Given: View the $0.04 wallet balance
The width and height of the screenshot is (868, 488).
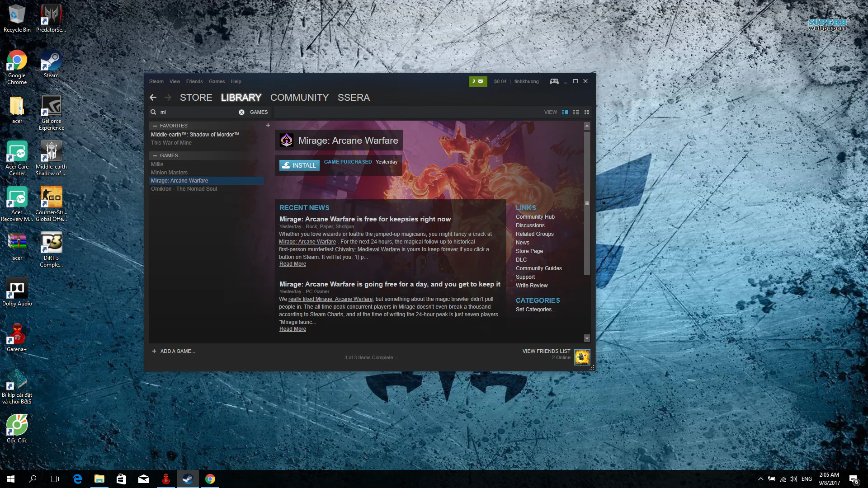Looking at the screenshot, I should point(500,81).
